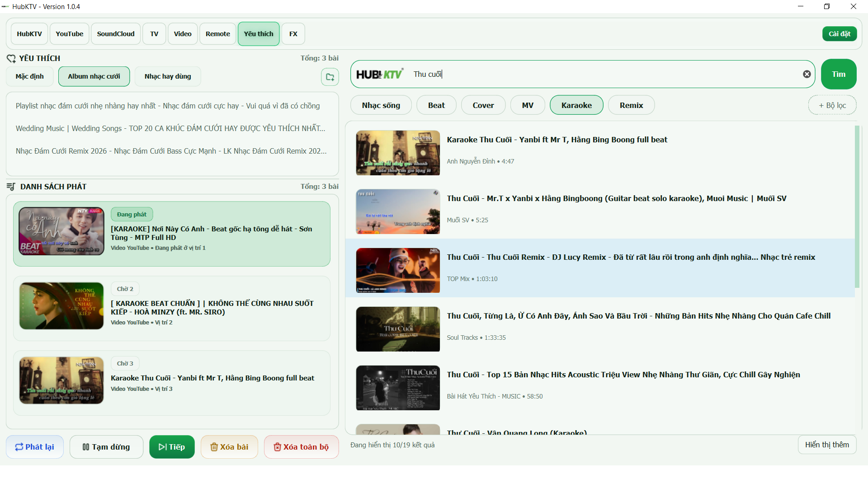
Task: Toggle the Remix filter chip
Action: (631, 105)
